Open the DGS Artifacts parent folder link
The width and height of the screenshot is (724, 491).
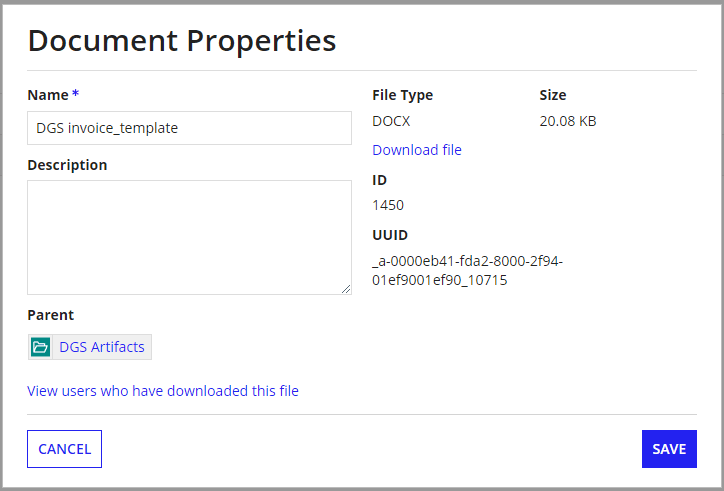click(x=102, y=347)
